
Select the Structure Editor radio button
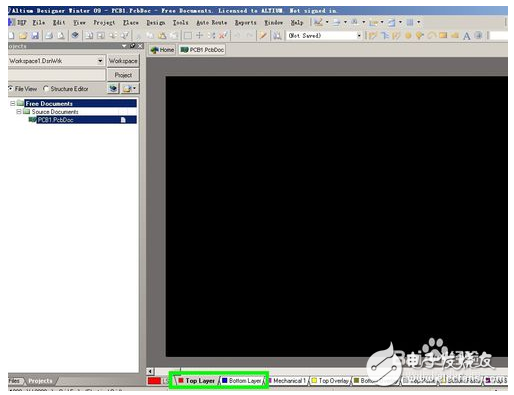coord(46,89)
